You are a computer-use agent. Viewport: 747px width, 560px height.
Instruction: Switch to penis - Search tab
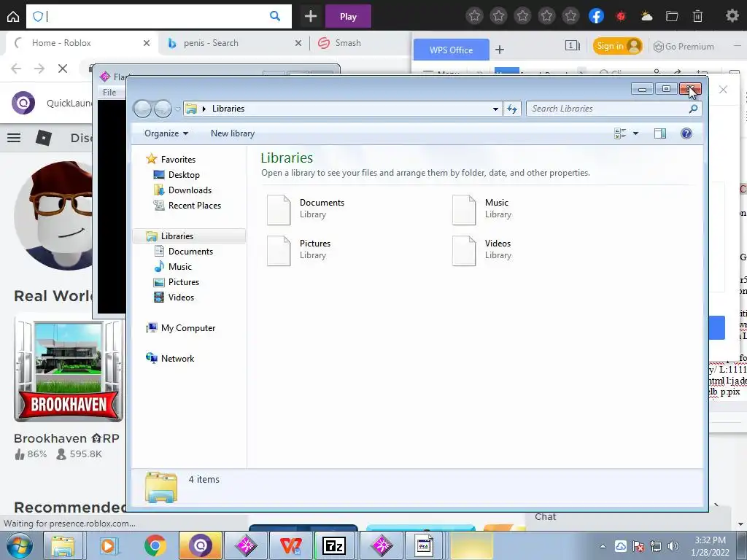click(235, 43)
